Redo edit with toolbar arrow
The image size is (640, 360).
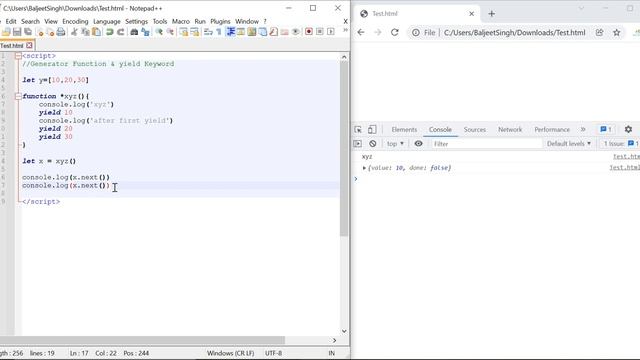120,32
